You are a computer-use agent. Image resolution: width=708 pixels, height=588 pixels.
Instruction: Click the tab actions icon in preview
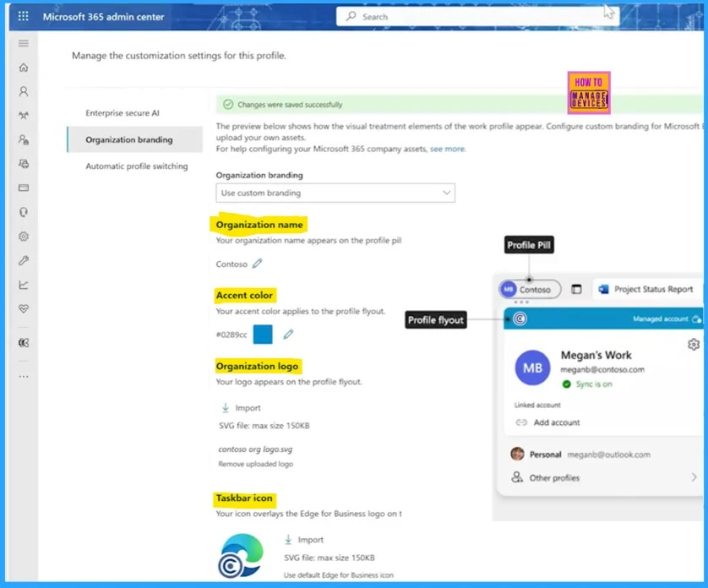click(x=576, y=289)
